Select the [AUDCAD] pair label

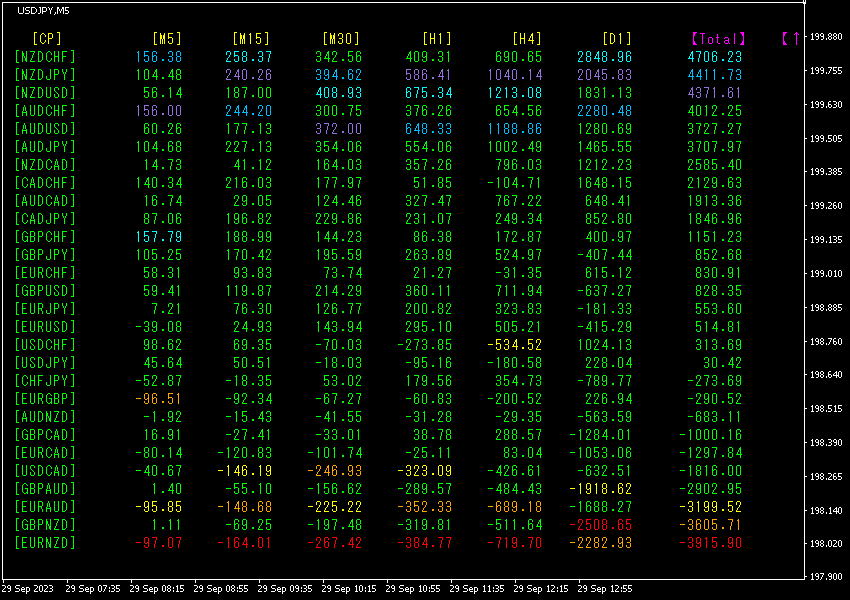pos(45,201)
